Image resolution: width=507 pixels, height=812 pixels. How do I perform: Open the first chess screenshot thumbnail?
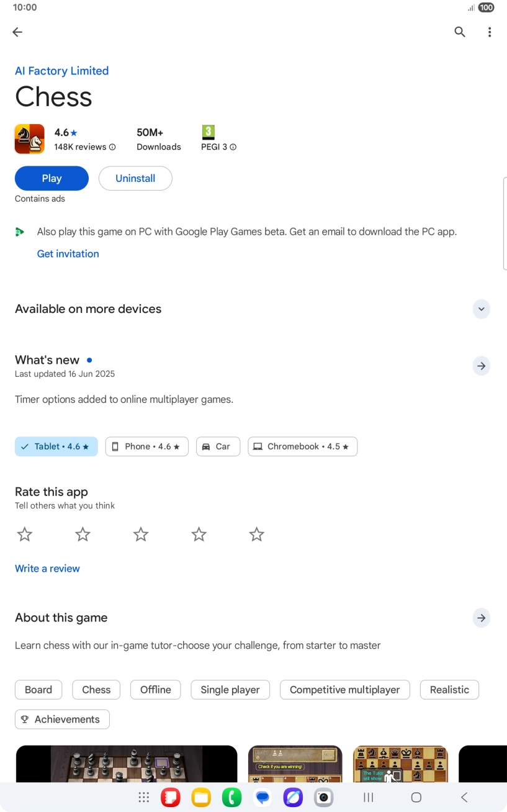127,764
